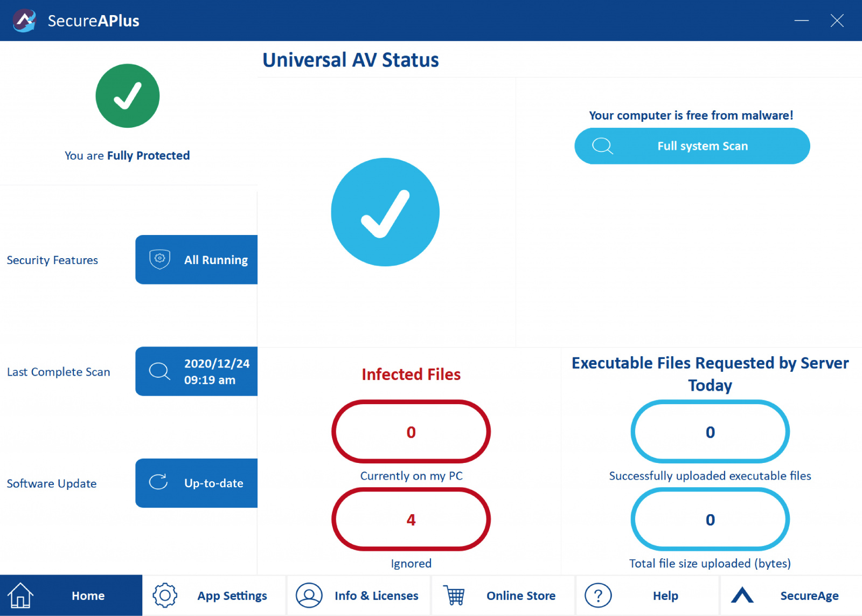Image resolution: width=862 pixels, height=616 pixels.
Task: Click the Security Features label
Action: [x=52, y=260]
